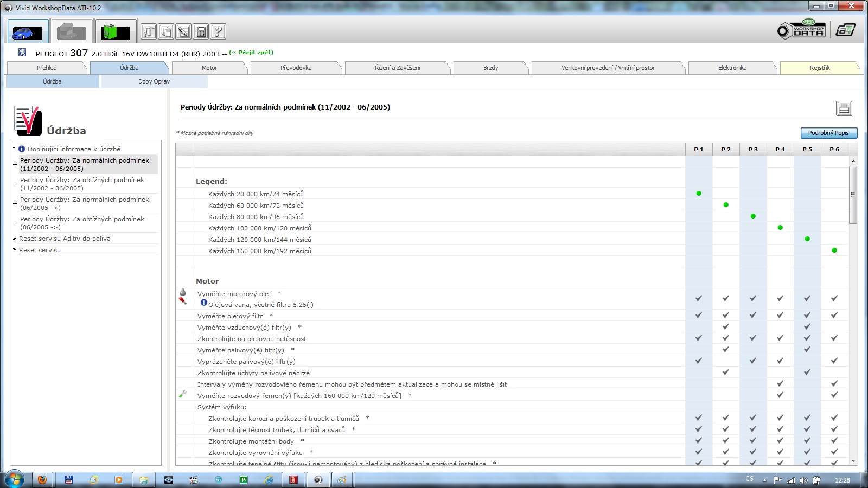Screen dimensions: 868x488
Task: Click the 'Zkontrolujte úchyty palivové nádrže' row
Action: (253, 373)
